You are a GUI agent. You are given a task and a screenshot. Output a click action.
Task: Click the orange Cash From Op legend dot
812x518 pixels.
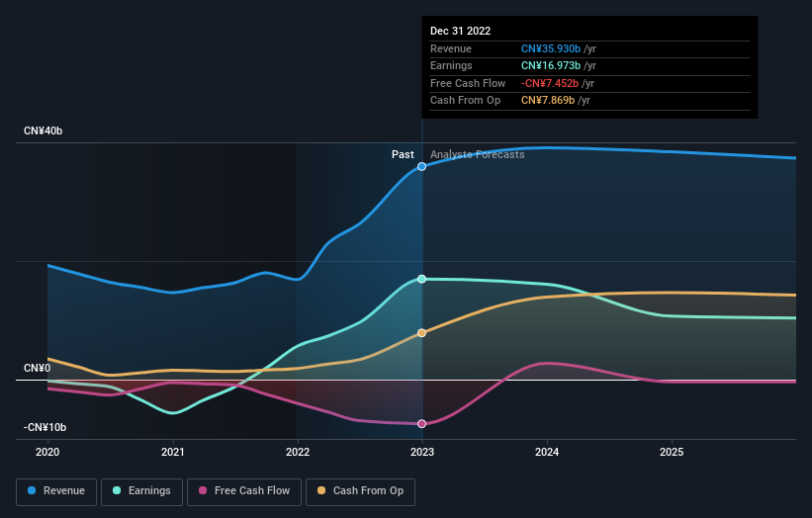[321, 490]
